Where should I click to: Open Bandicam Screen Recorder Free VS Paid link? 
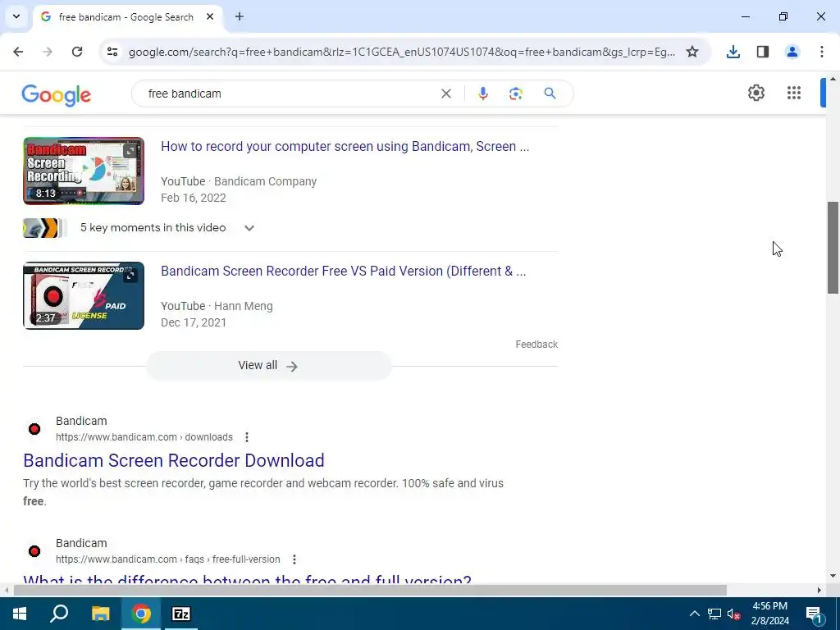coord(344,271)
